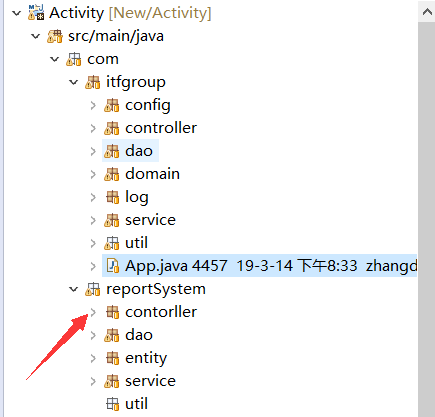Select the Activity [New/Activity] project label
Image resolution: width=435 pixels, height=417 pixels.
point(130,13)
